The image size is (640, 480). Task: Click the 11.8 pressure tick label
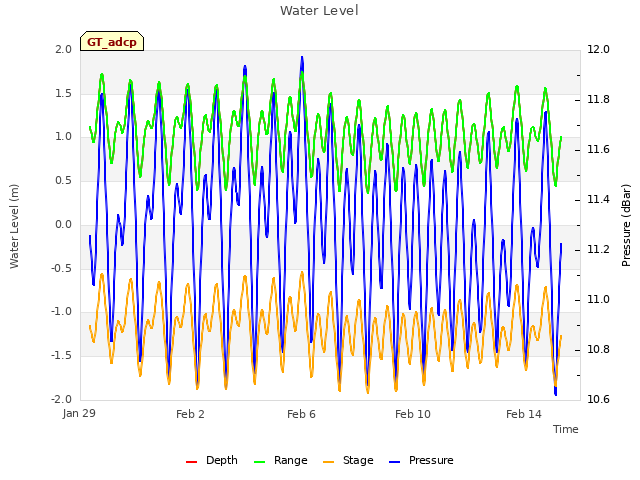(x=598, y=100)
